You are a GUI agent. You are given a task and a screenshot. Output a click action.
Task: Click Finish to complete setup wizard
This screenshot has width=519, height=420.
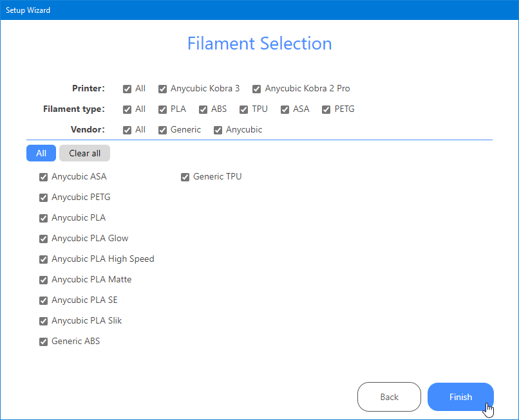[x=460, y=397]
